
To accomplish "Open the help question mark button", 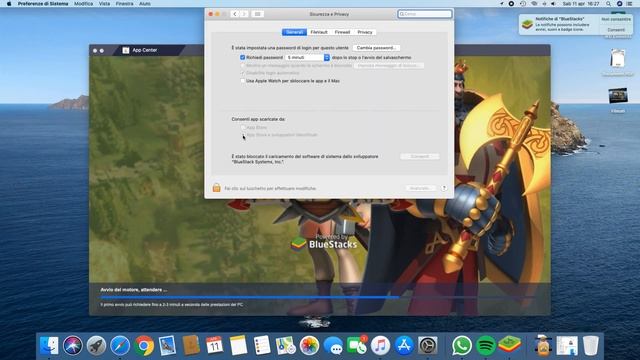I will click(x=444, y=188).
